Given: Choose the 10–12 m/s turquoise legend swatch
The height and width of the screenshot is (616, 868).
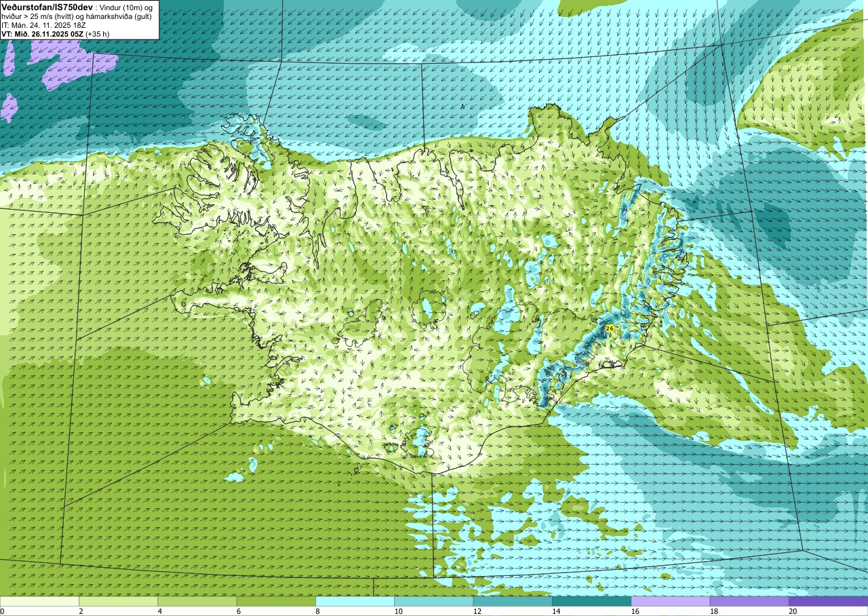Looking at the screenshot, I should tap(433, 601).
